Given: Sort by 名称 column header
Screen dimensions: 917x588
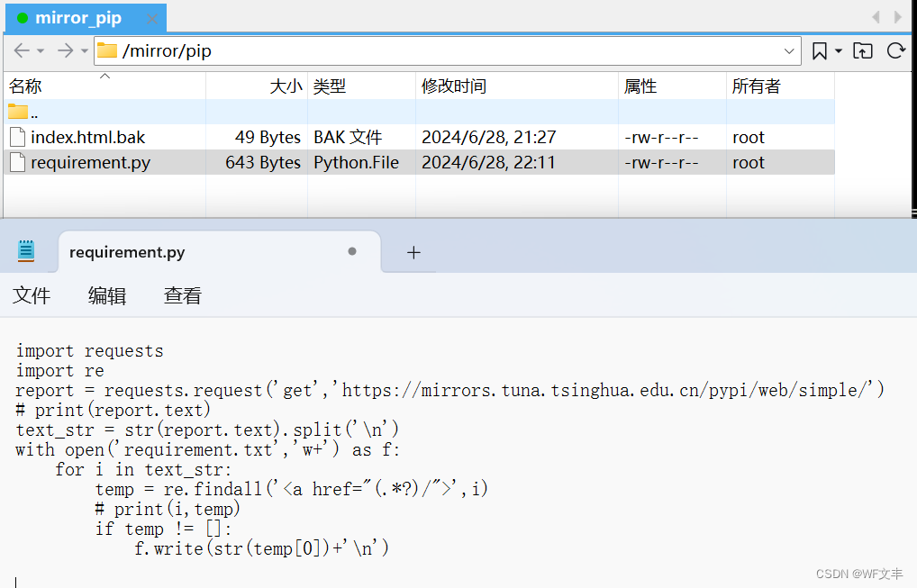Looking at the screenshot, I should [x=104, y=86].
